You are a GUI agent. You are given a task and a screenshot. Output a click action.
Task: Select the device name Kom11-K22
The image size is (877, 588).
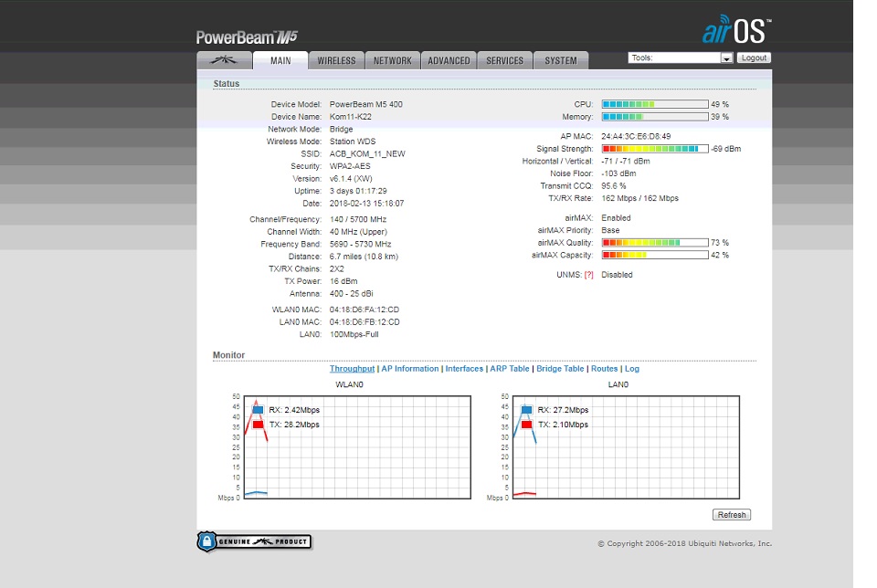(350, 117)
